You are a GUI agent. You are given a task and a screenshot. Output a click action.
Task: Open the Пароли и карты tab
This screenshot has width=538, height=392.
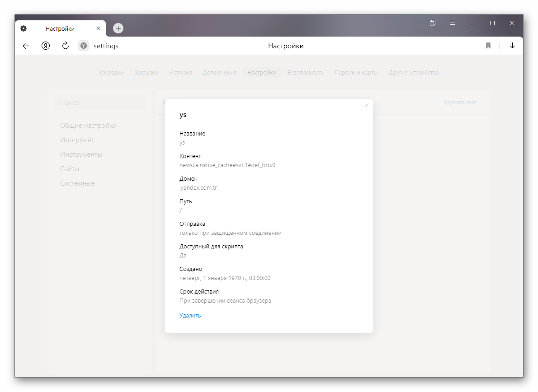coord(356,73)
